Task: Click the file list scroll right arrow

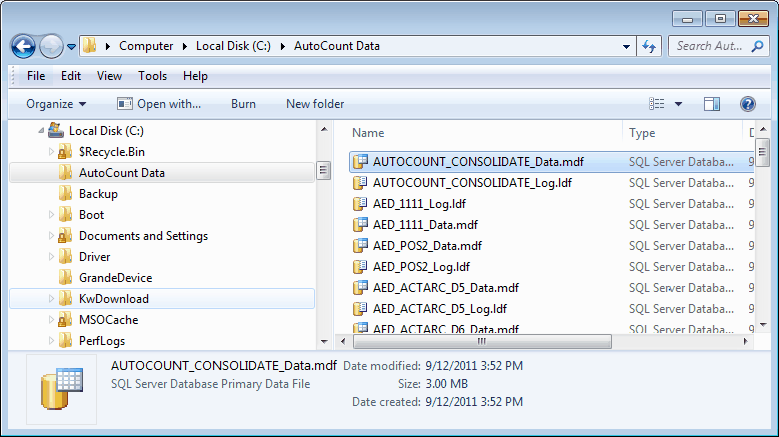Action: click(745, 341)
